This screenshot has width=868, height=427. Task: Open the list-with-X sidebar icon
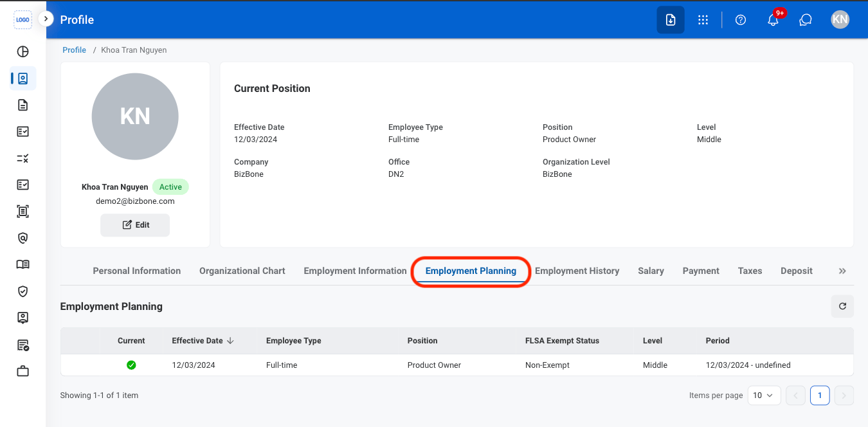pos(23,158)
